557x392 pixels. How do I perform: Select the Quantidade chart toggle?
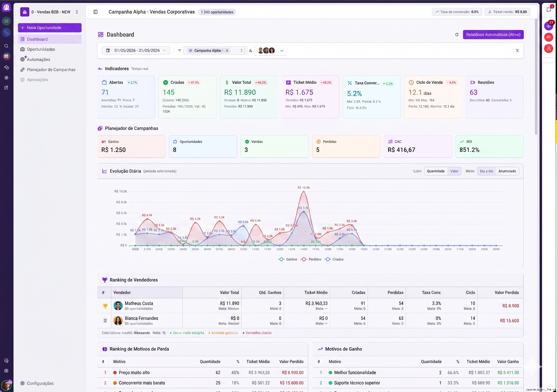click(x=436, y=171)
